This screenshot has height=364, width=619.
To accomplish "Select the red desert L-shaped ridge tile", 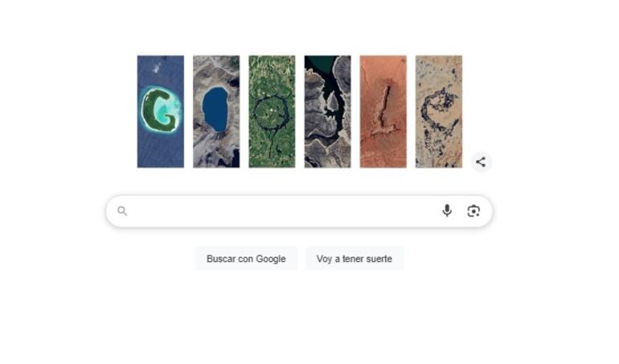I will pos(383,112).
